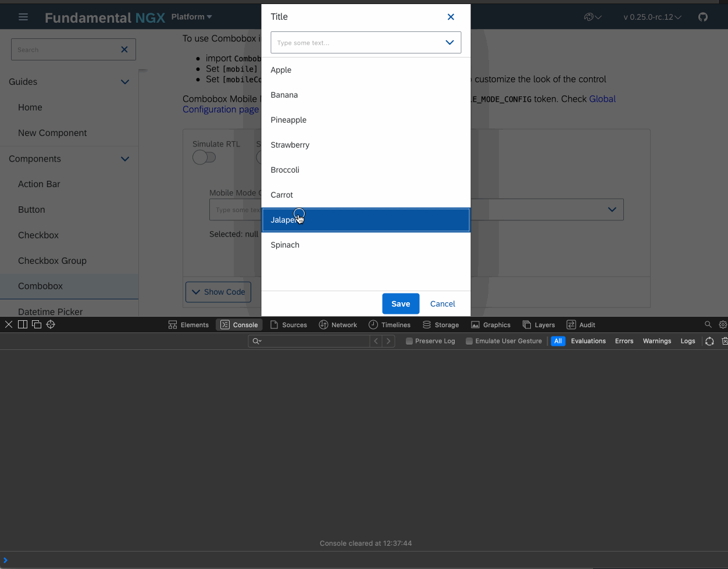This screenshot has height=569, width=728.
Task: Choose Spinach from the list
Action: [366, 245]
